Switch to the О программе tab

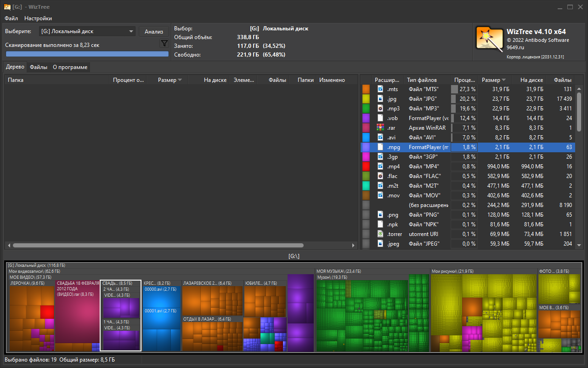coord(70,67)
